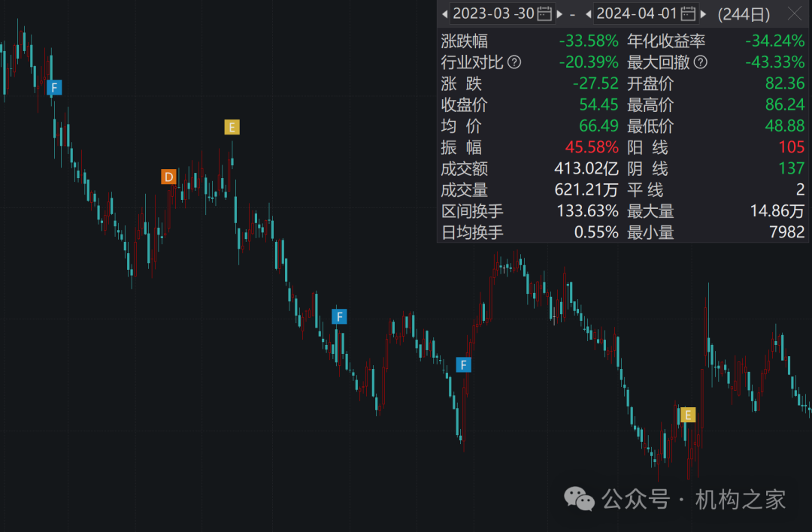
Task: Step end date 2024-04-01 backward
Action: point(588,14)
